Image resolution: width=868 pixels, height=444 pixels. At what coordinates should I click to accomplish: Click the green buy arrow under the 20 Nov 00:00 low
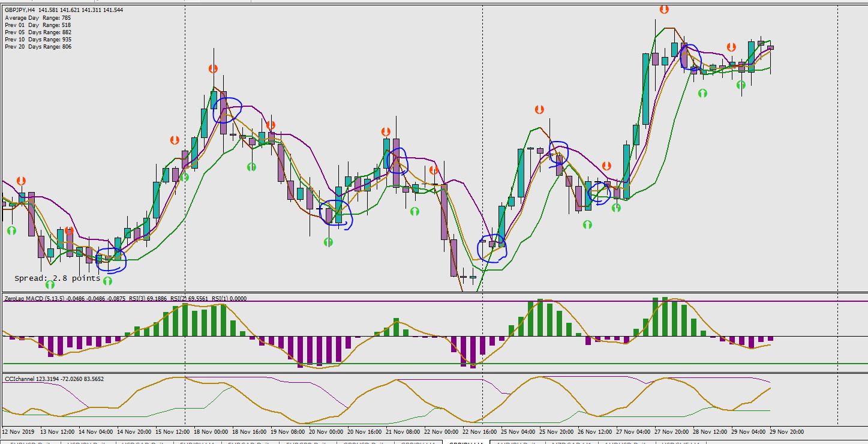[328, 242]
